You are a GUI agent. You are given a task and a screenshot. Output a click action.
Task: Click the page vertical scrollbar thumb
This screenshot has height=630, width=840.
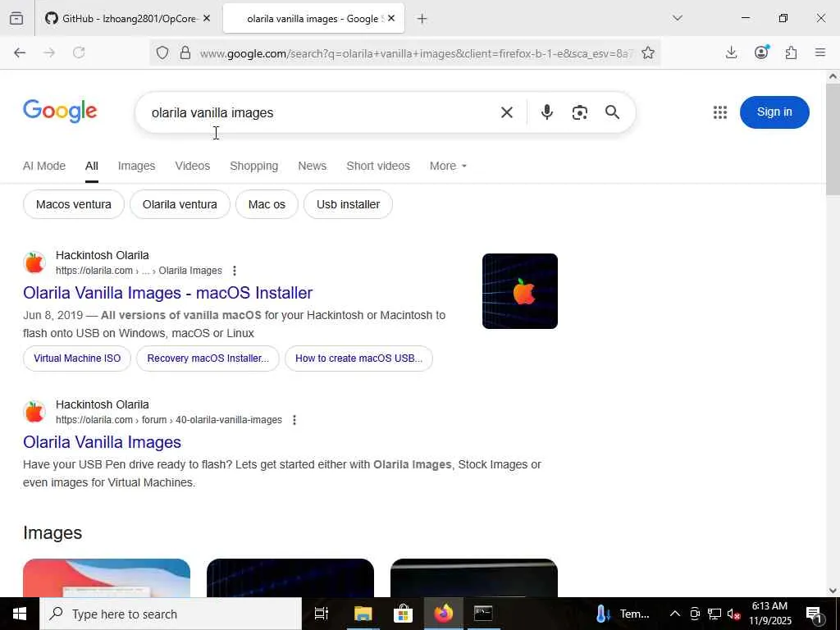tap(833, 139)
